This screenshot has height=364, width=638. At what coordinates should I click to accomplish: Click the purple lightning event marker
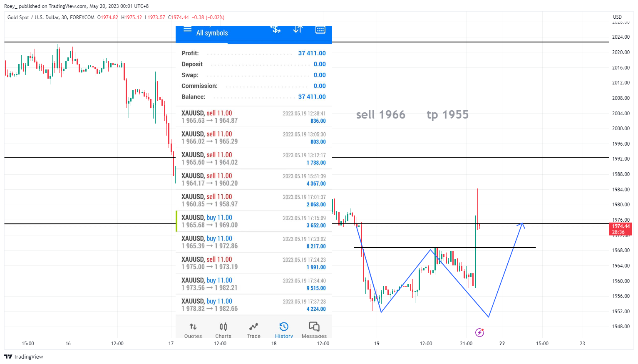[479, 332]
